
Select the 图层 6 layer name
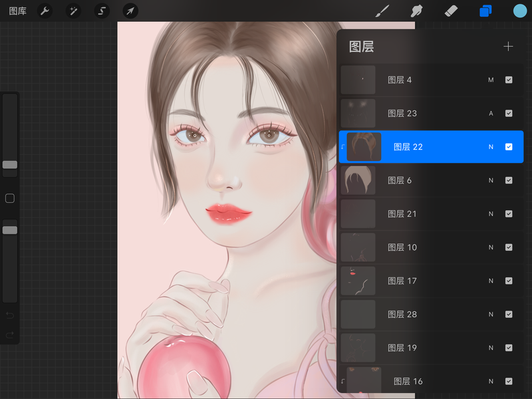[x=400, y=180]
